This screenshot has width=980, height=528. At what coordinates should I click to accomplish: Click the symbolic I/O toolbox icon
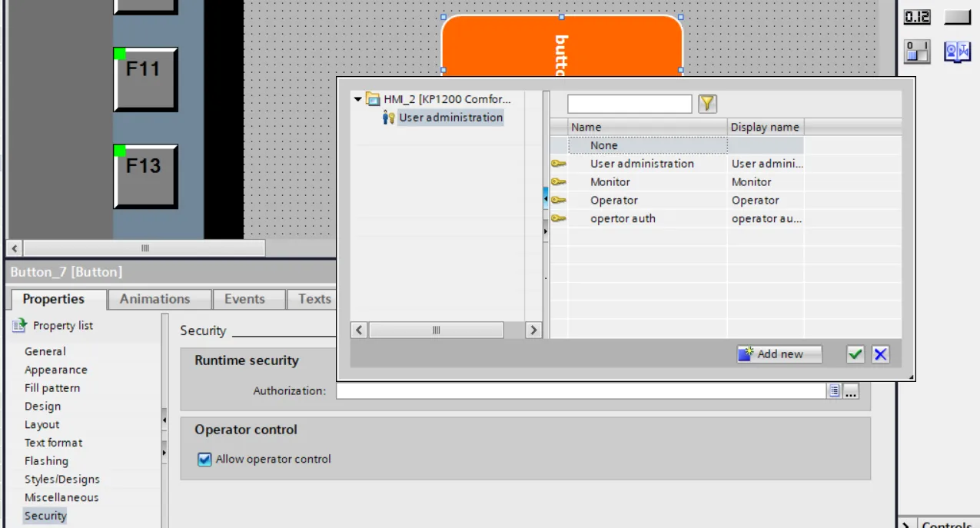958,51
